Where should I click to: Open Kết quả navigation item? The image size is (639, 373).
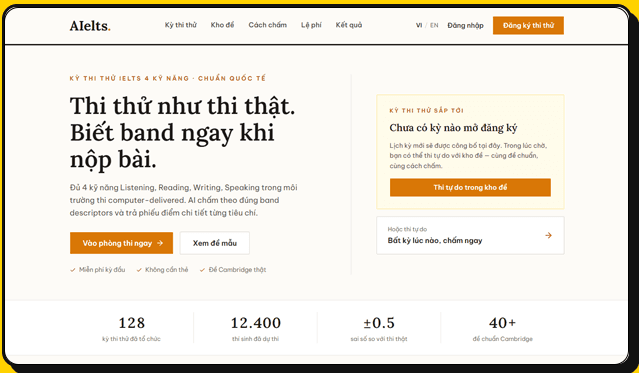(x=349, y=25)
